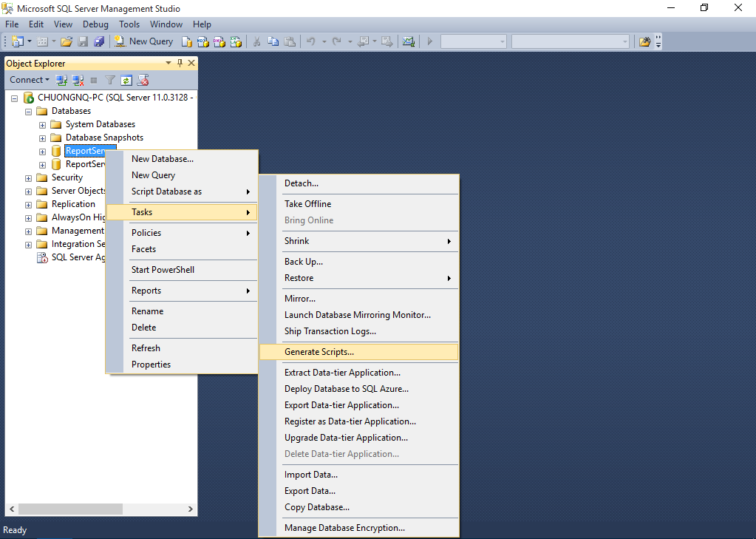The height and width of the screenshot is (539, 756).
Task: Collapse the CHUONGNQ-PC server node
Action: (15, 98)
